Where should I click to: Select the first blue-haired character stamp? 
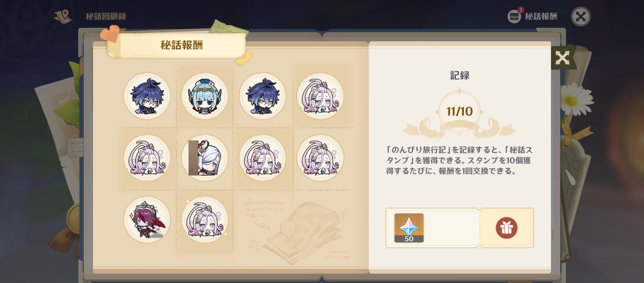[x=147, y=96]
